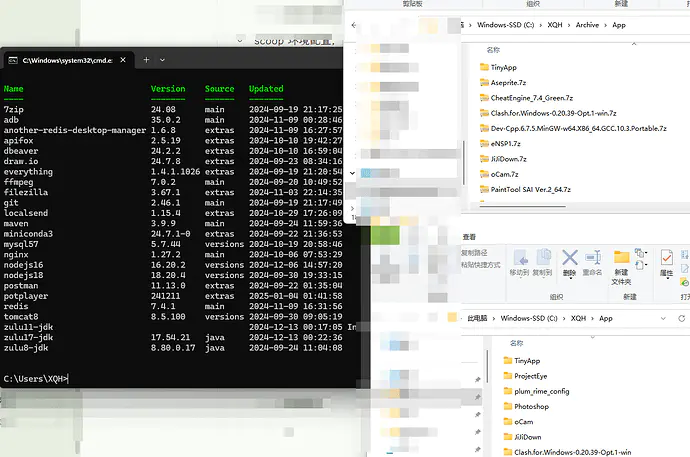Open the Properties (属性) ribbon icon
Image resolution: width=690 pixels, height=457 pixels.
[x=666, y=264]
